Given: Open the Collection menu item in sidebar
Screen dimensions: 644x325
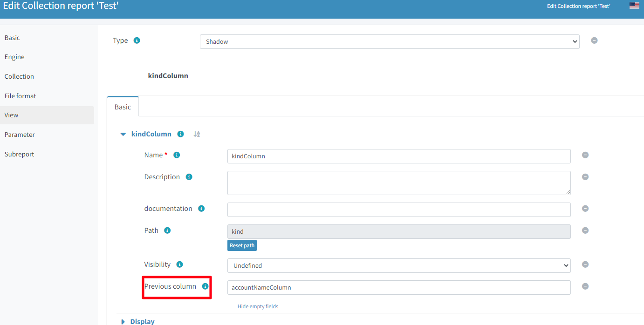Looking at the screenshot, I should 19,76.
